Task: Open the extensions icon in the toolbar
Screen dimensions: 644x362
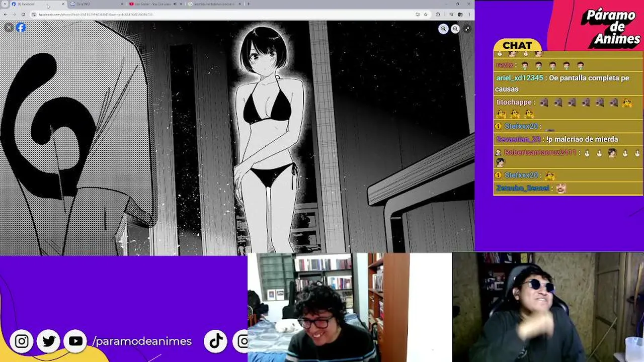Action: (x=438, y=14)
